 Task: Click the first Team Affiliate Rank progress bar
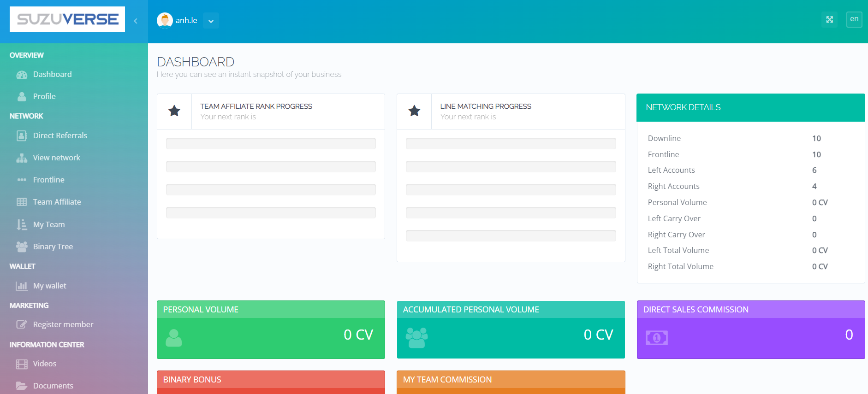tap(271, 143)
